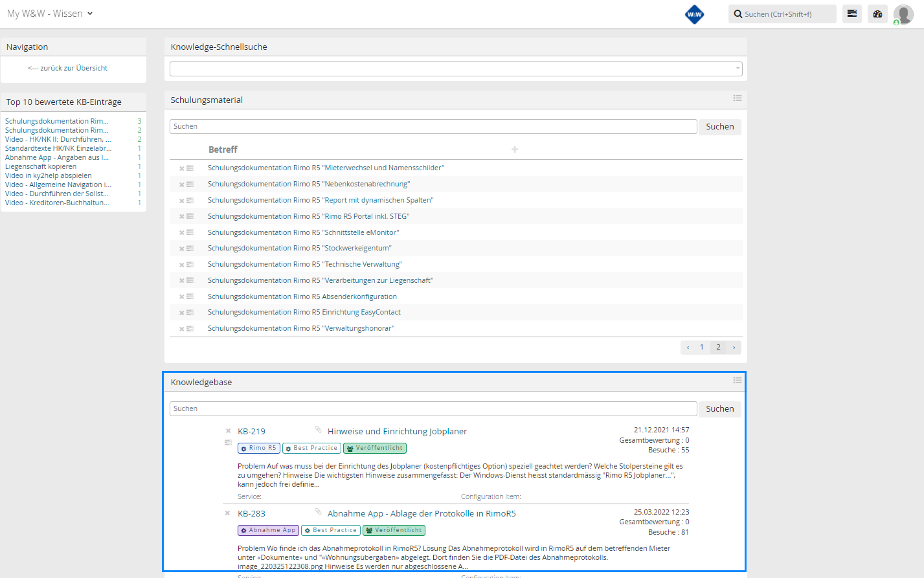Click the Knowledgebase Suchen button

click(720, 409)
